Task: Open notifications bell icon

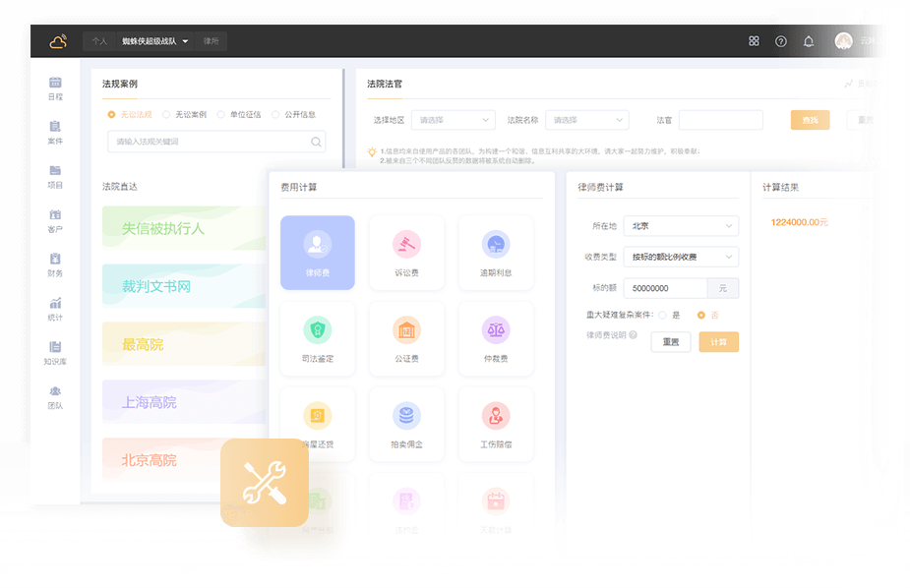Action: pos(808,41)
